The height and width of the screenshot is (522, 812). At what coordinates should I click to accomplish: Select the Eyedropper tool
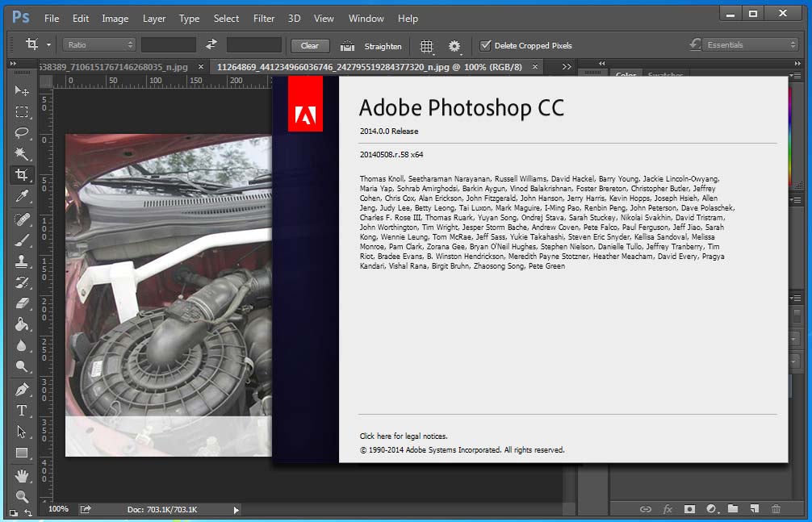click(21, 196)
